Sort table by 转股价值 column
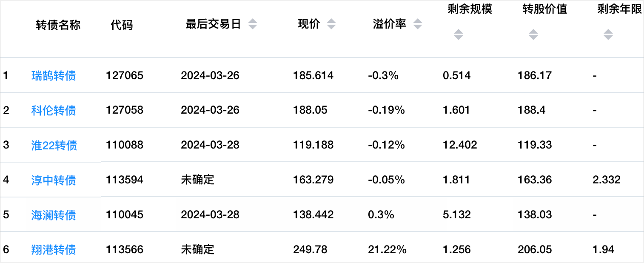644x263 pixels. point(533,34)
